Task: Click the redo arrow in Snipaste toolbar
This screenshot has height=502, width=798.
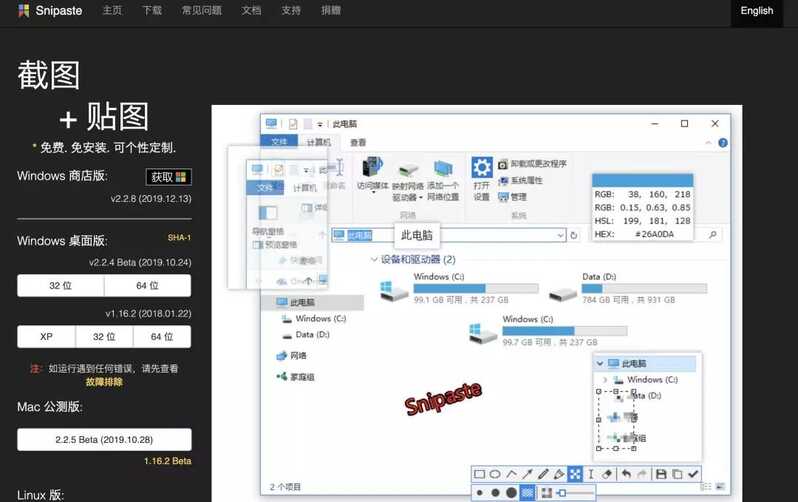Action: [x=642, y=475]
